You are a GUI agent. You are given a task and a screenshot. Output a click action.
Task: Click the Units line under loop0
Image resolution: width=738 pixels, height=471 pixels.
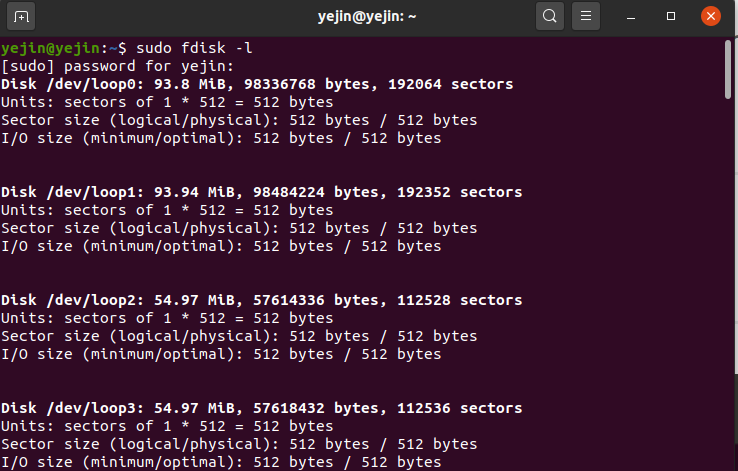(x=167, y=102)
